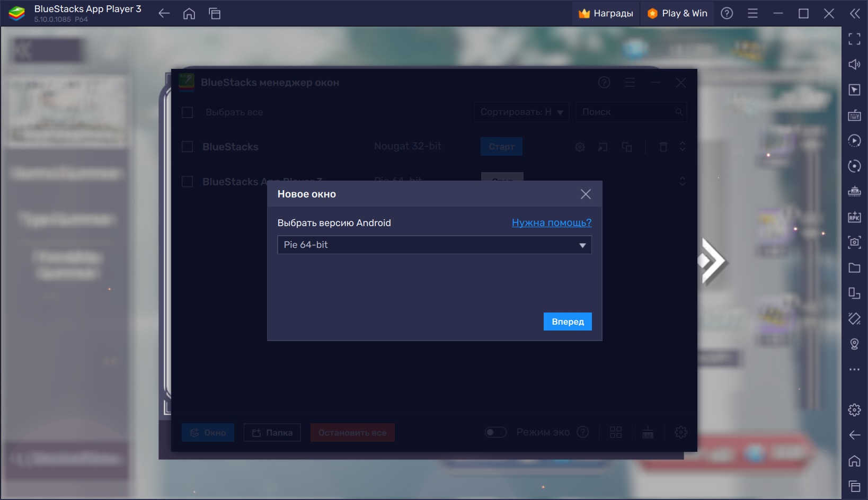The image size is (868, 500).
Task: Open the Нужна помощь? link
Action: point(552,222)
